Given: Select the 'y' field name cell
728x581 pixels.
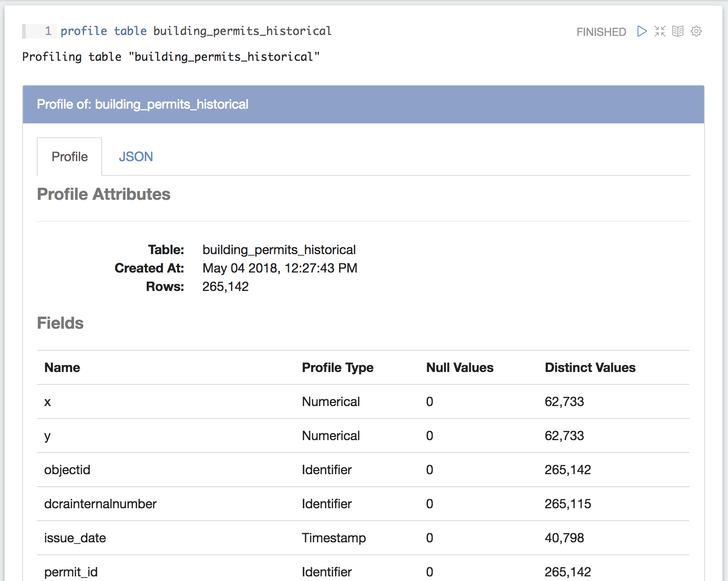Looking at the screenshot, I should (x=47, y=436).
